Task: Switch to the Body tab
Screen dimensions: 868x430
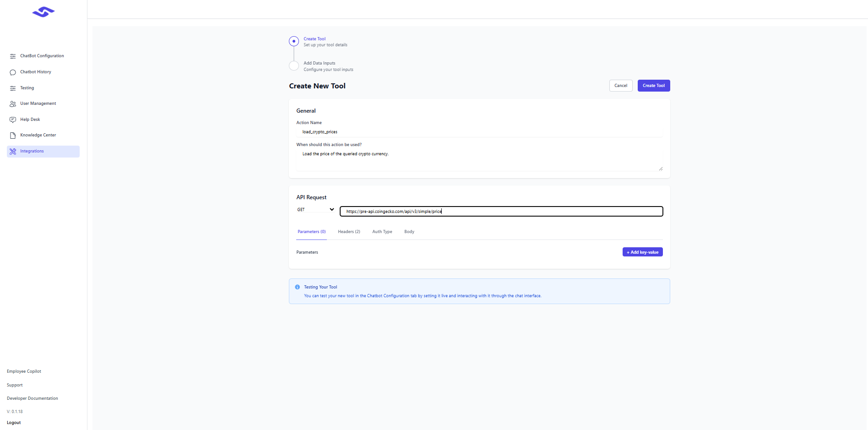Action: tap(409, 232)
